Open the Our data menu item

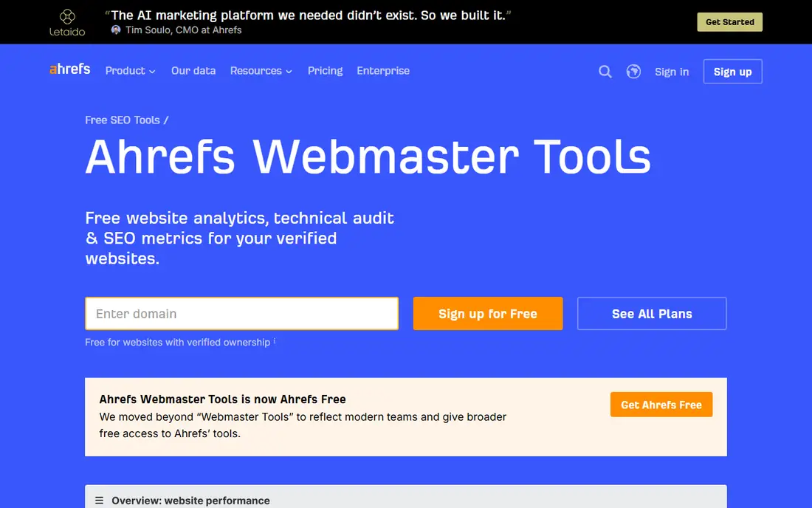[193, 71]
